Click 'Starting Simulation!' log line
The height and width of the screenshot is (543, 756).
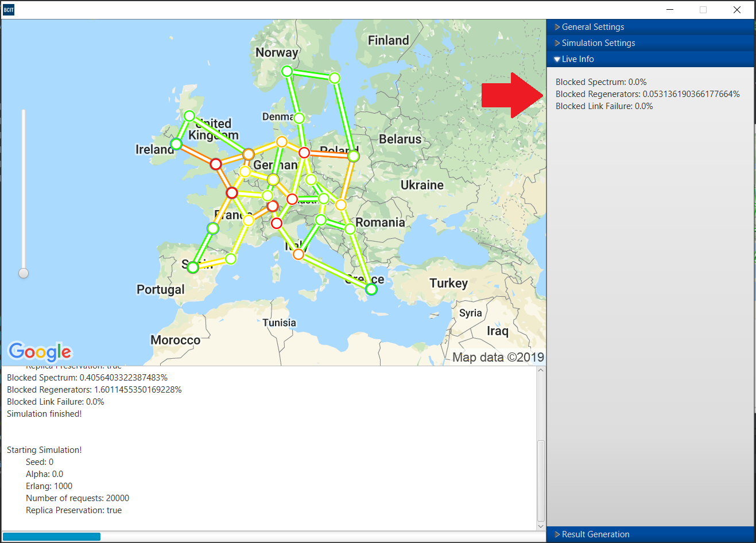44,450
